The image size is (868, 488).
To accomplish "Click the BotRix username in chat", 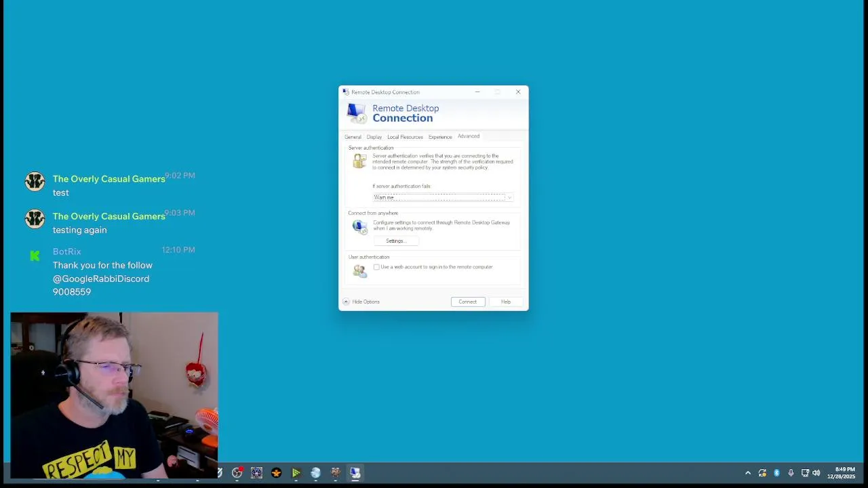I will click(x=66, y=251).
